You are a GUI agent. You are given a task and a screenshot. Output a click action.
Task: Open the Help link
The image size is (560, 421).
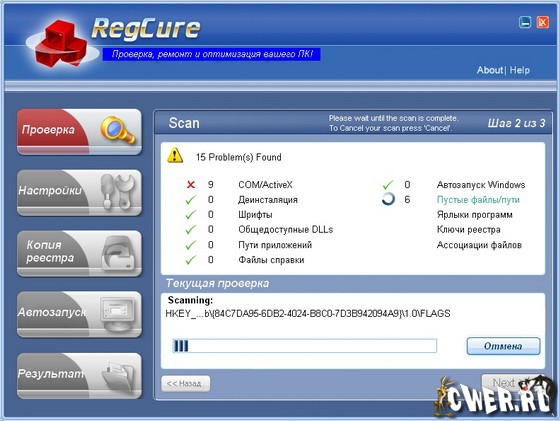(x=520, y=70)
